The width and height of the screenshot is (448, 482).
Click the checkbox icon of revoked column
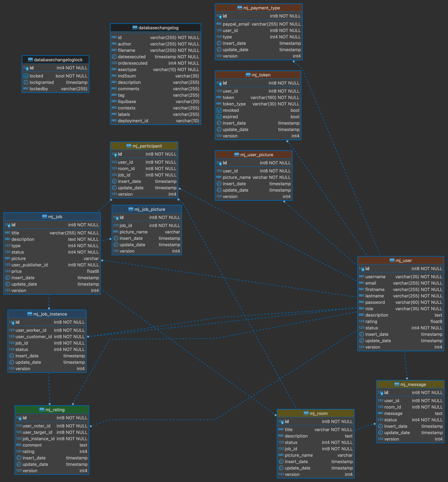[x=219, y=110]
